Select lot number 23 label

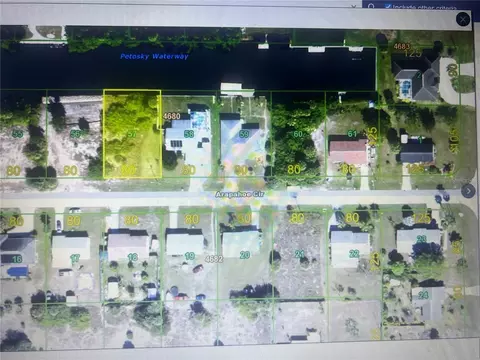point(421,239)
